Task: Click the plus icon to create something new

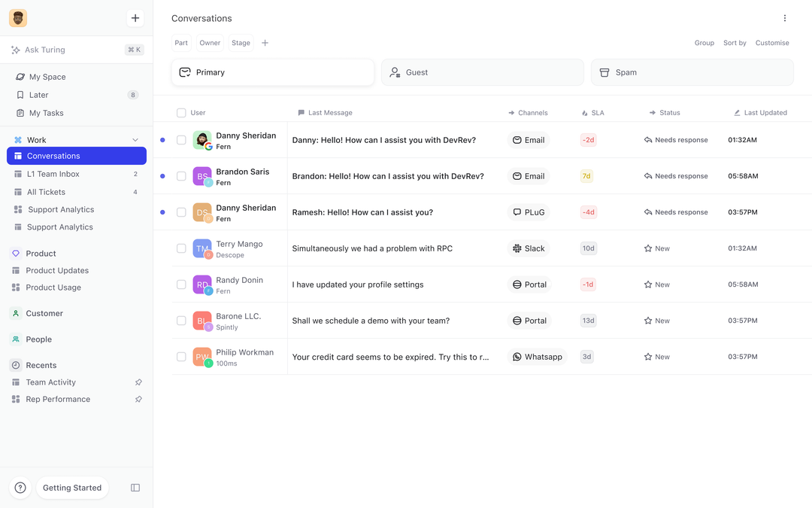Action: pyautogui.click(x=135, y=17)
